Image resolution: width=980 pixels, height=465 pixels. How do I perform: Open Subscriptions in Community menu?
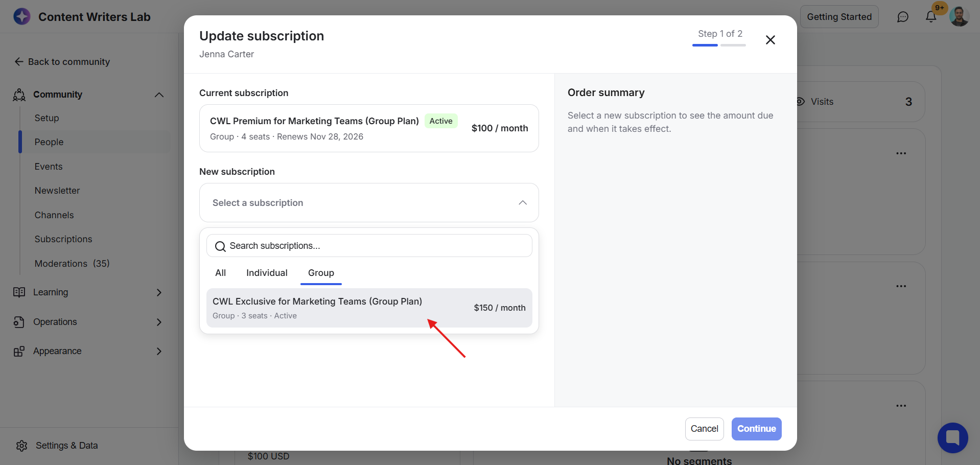(x=63, y=239)
